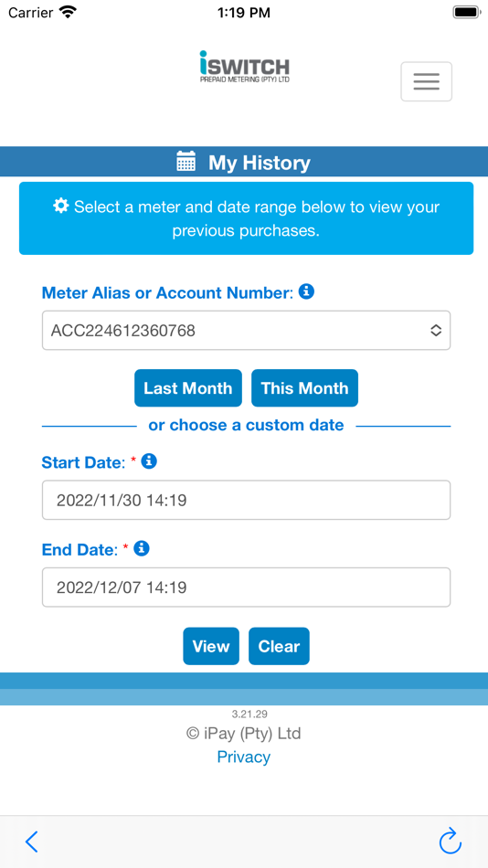
Task: Open the Privacy link in the footer
Action: [x=244, y=757]
